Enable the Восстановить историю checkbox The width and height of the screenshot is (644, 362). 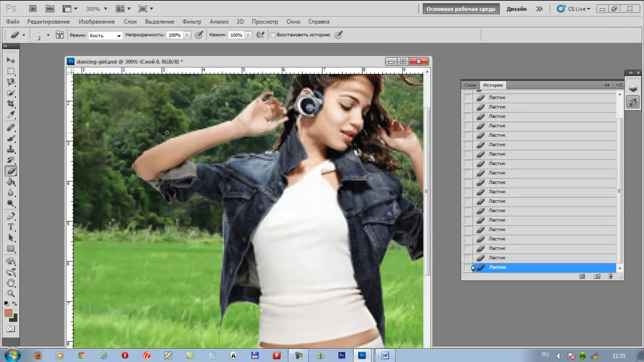[273, 35]
